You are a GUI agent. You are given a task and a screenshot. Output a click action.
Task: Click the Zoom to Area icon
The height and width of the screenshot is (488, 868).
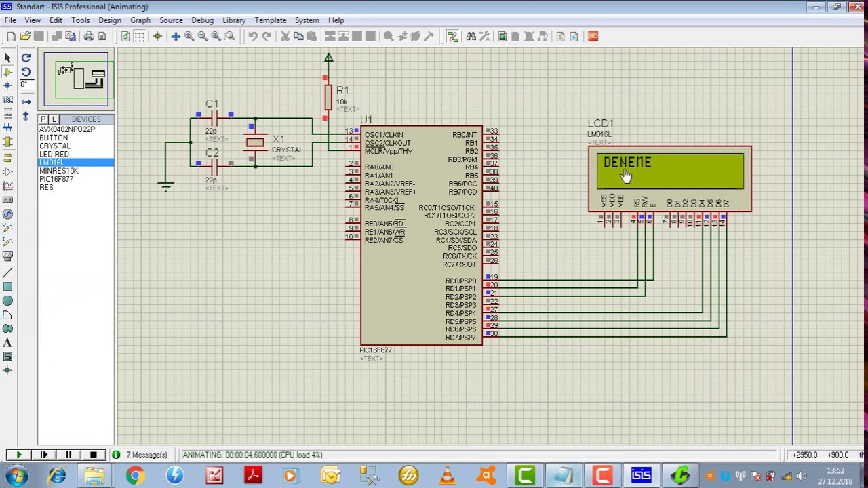point(230,37)
